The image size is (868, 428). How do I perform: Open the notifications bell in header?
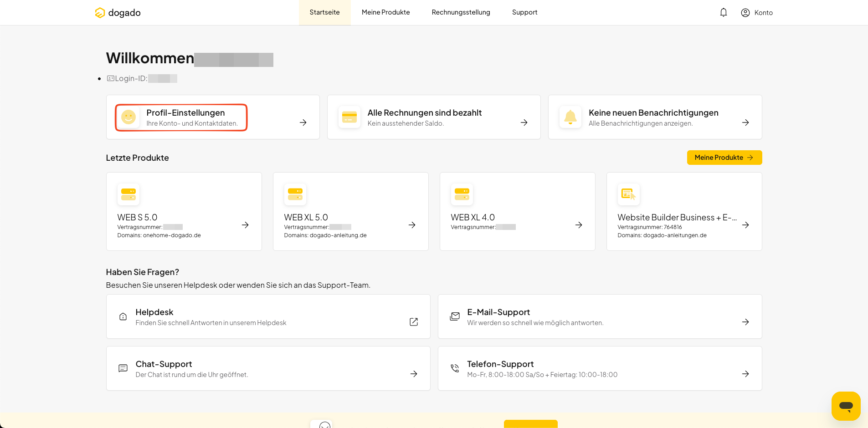tap(724, 13)
